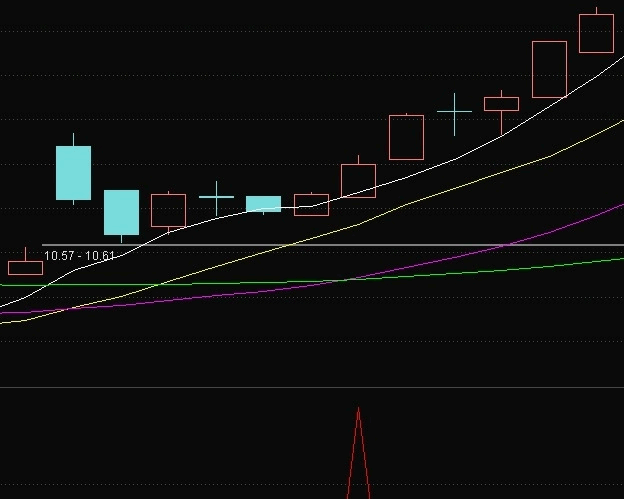Select the lower cyan doji cross candle

(x=216, y=197)
